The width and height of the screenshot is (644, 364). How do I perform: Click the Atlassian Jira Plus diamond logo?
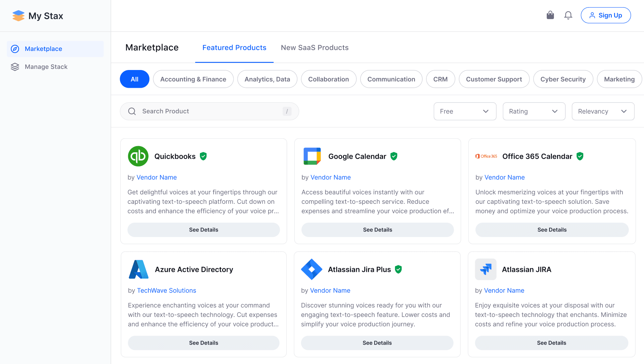pos(312,269)
